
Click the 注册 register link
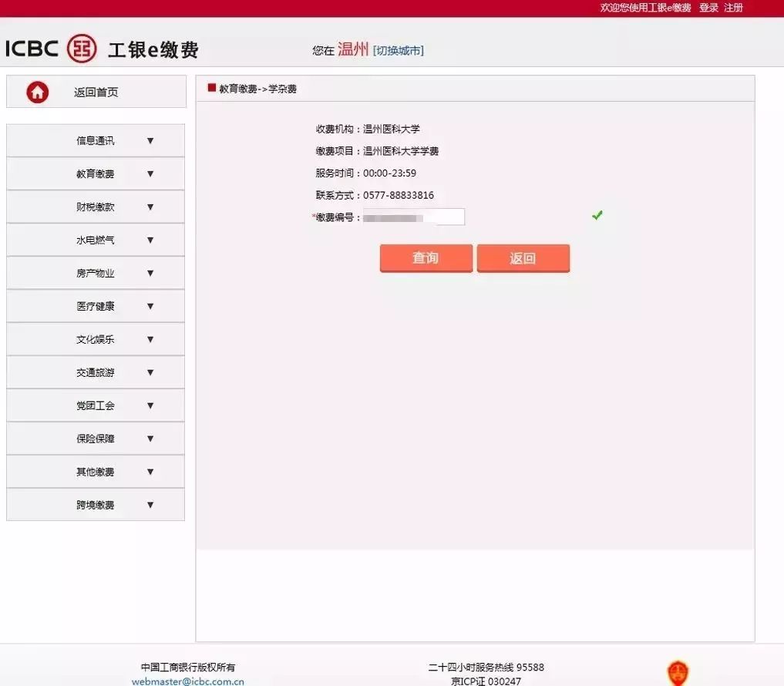pos(733,8)
